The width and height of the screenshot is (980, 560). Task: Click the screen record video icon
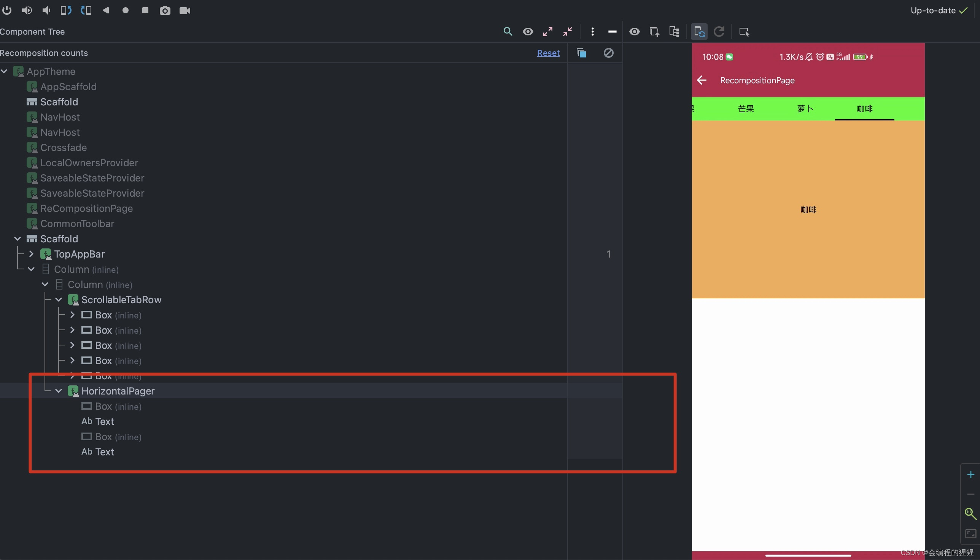(x=185, y=10)
